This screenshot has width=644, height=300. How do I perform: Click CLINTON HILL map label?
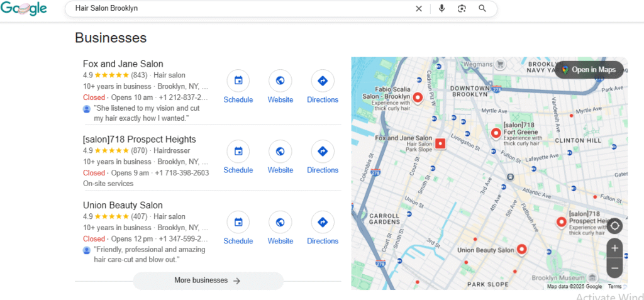578,140
